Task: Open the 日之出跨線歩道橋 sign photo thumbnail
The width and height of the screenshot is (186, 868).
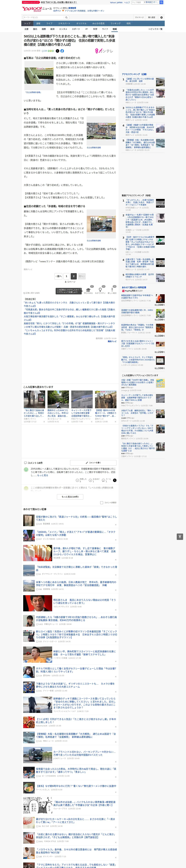Action: pos(39,76)
